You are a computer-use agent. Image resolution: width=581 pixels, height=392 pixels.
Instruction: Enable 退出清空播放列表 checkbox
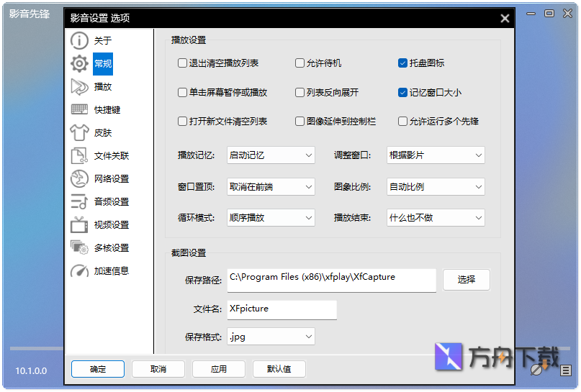(x=182, y=63)
